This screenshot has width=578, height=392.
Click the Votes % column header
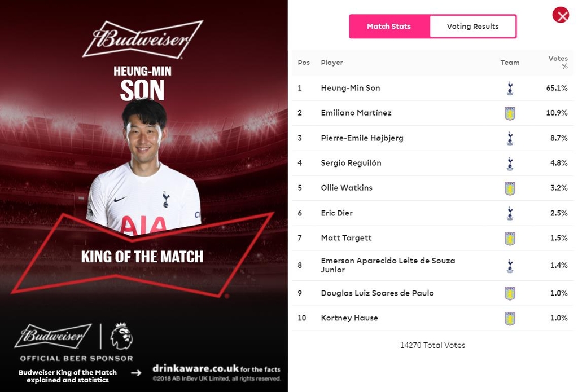coord(558,62)
